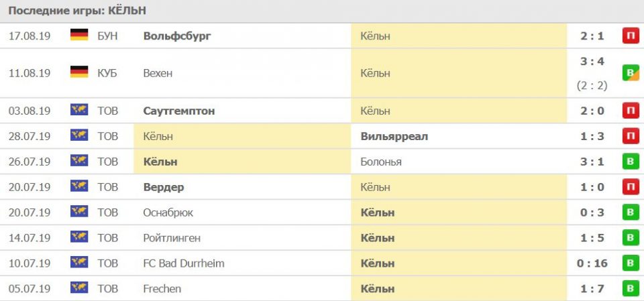
Task: Click the КУБ cup label
Action: [x=107, y=73]
